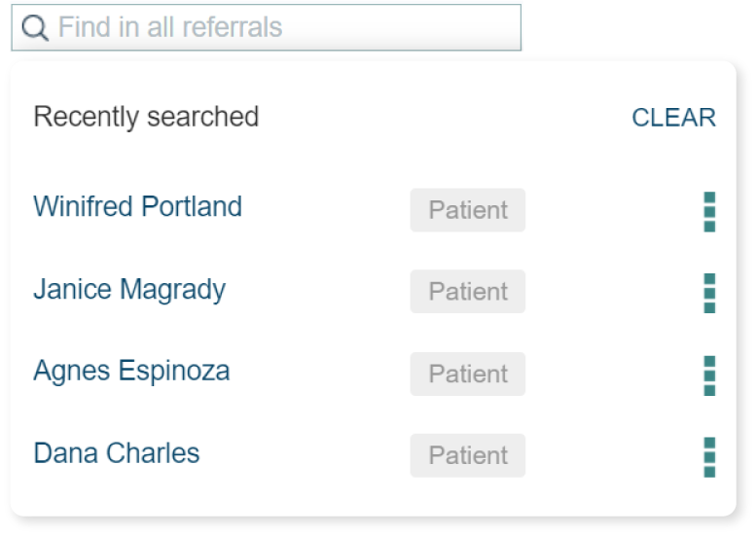Click the Patient tag beside Dana Charles

[468, 455]
